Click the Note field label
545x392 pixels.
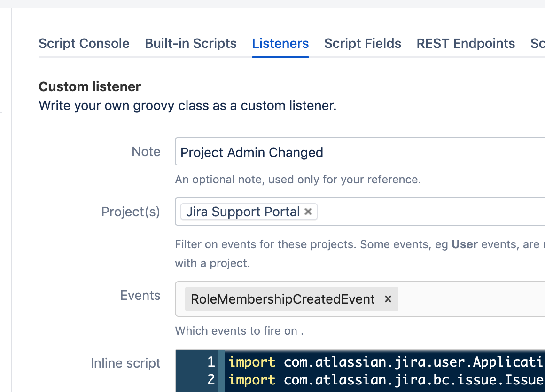pyautogui.click(x=146, y=152)
